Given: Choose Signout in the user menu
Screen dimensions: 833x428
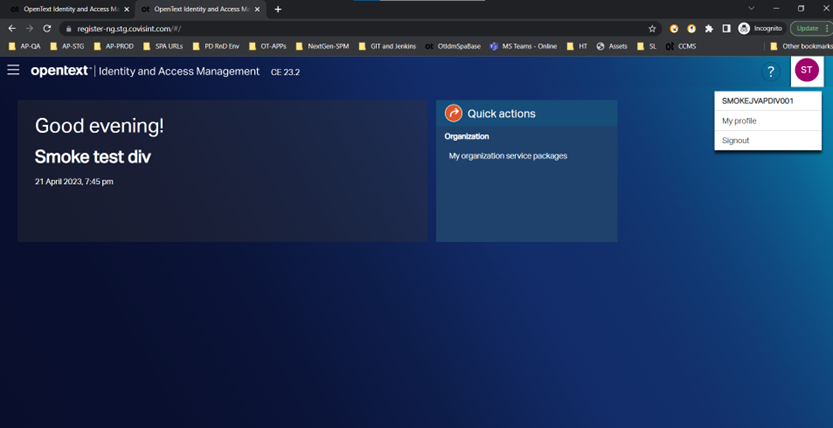Looking at the screenshot, I should tap(735, 141).
